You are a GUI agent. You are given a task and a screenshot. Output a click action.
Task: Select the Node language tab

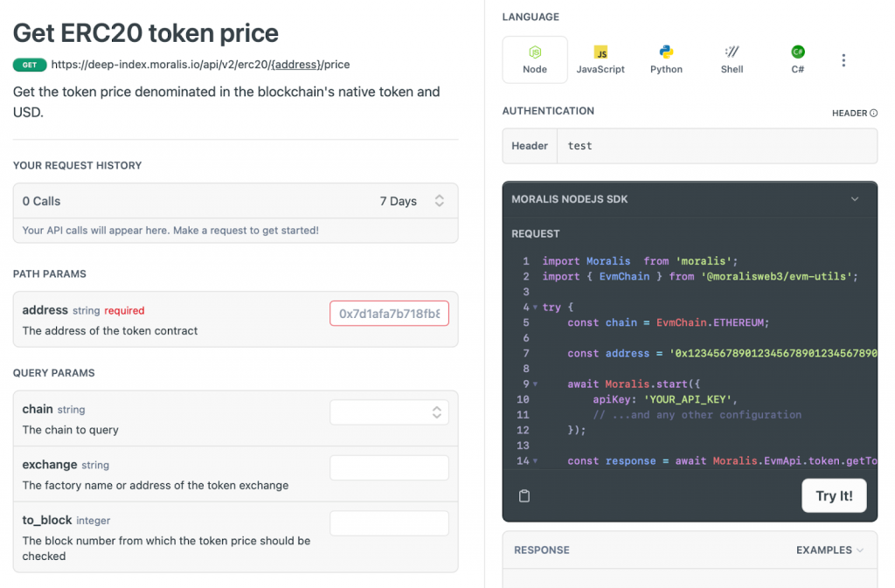[x=535, y=60]
